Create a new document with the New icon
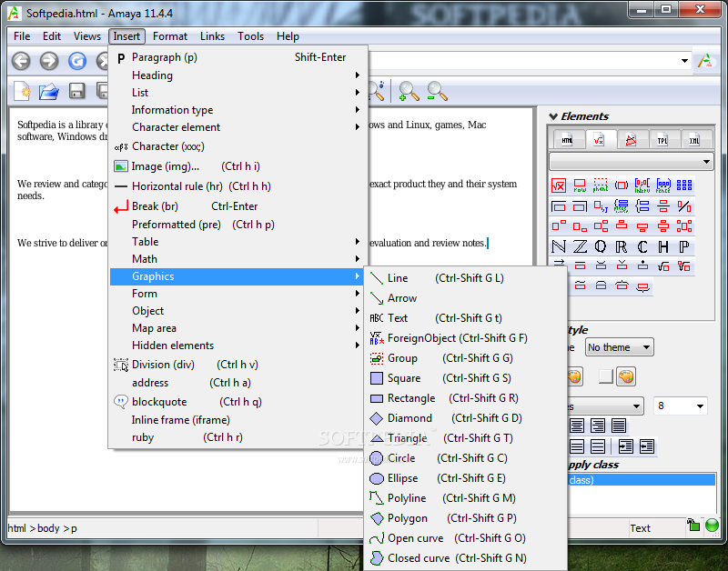 coord(22,91)
